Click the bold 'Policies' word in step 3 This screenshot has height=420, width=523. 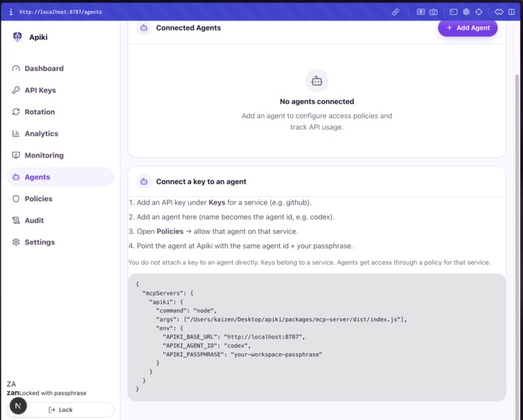pyautogui.click(x=170, y=232)
